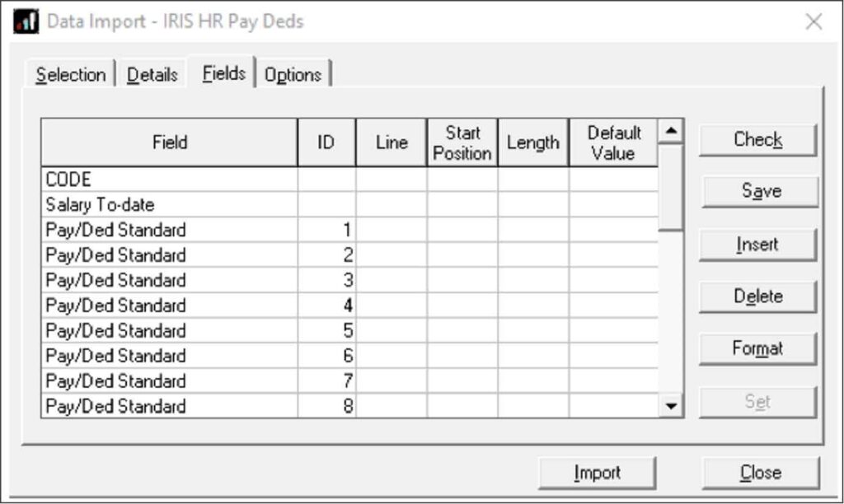Viewport: 844px width, 504px height.
Task: Click Delete to remove a field
Action: click(757, 296)
